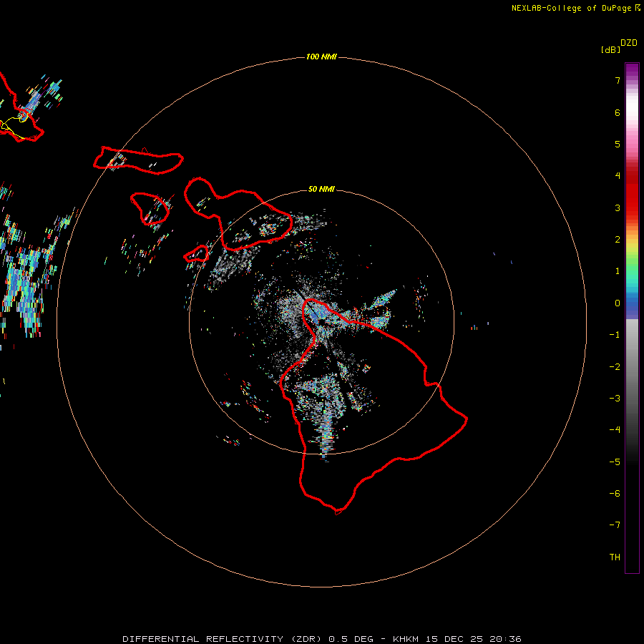Click the scale value 4

pyautogui.click(x=618, y=176)
